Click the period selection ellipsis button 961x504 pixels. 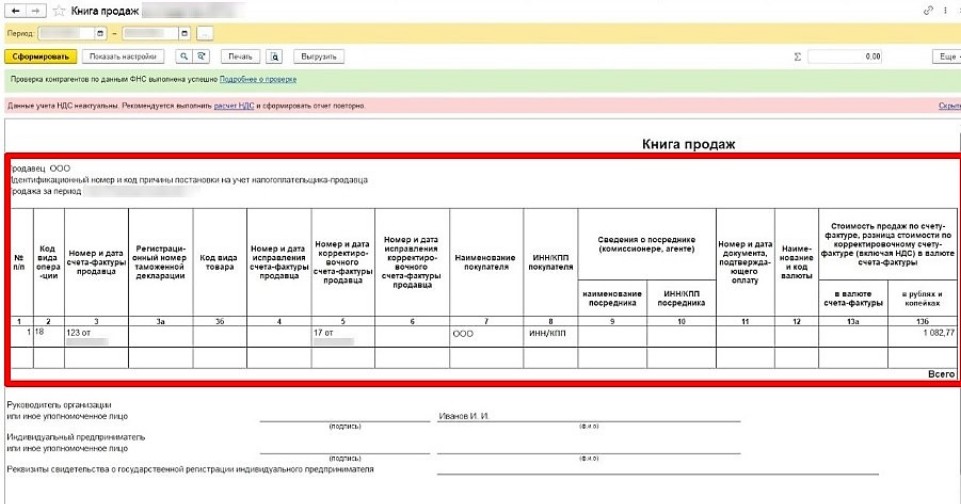coord(204,34)
